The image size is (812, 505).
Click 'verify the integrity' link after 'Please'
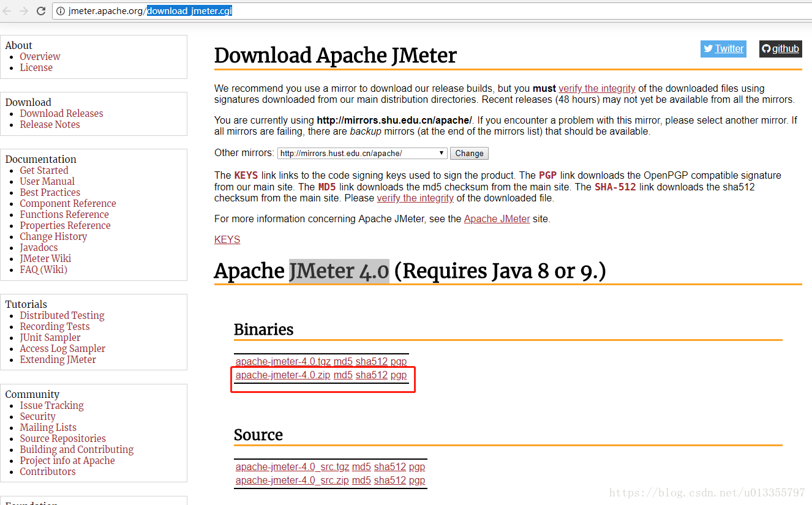(x=415, y=198)
